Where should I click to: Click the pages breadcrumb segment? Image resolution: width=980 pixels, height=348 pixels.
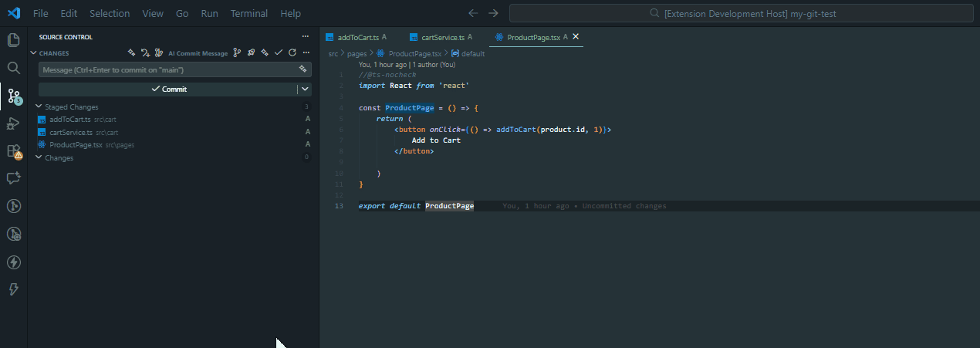pos(357,54)
